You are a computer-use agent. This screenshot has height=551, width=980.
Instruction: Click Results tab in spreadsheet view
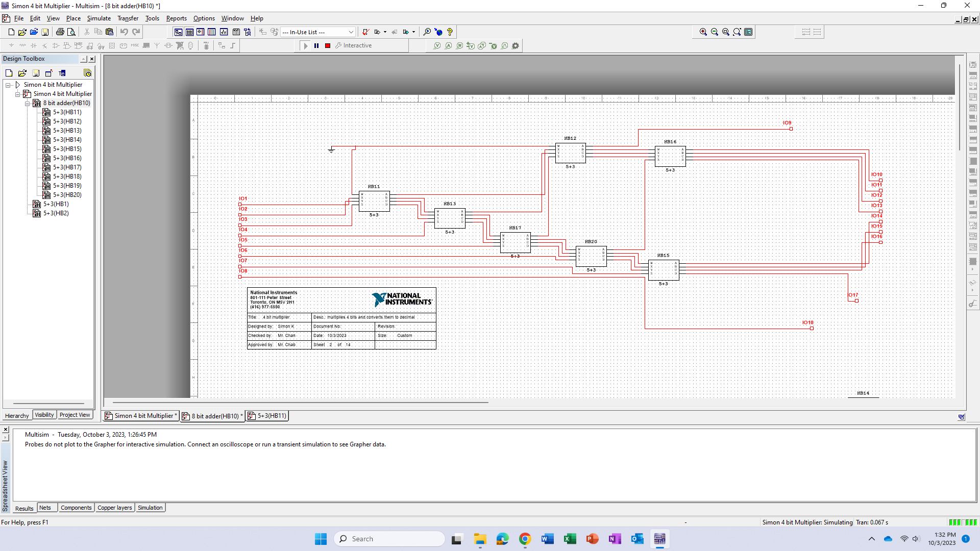tap(23, 508)
